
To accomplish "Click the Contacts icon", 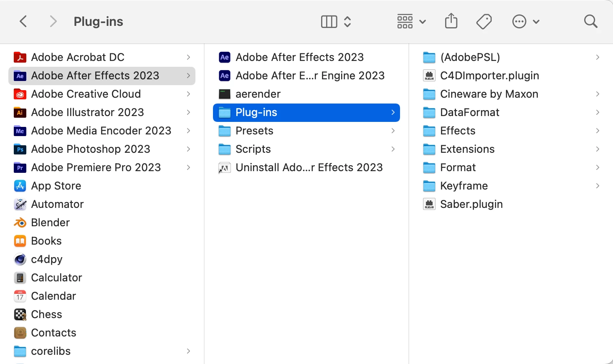I will click(20, 333).
